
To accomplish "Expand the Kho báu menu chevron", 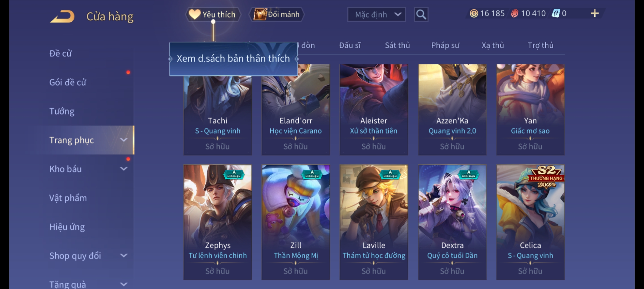I will (x=124, y=169).
